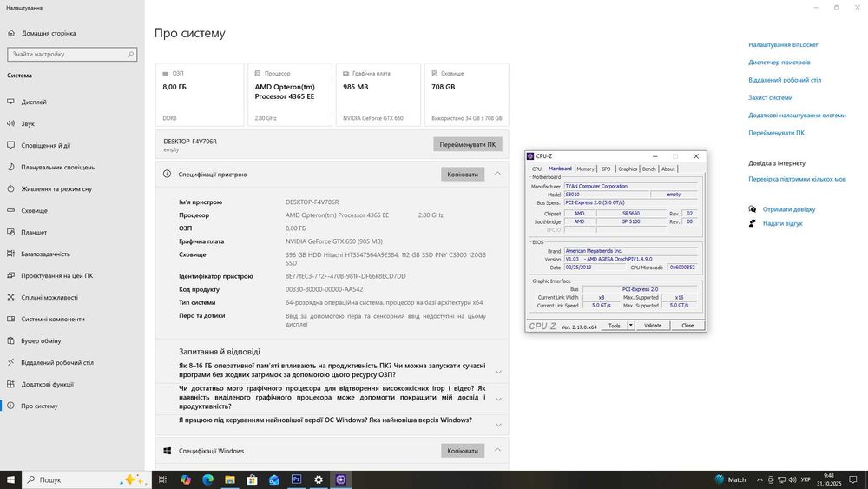Click Сховище 708 GB card
Viewport: 868px width, 489px height.
click(x=467, y=95)
